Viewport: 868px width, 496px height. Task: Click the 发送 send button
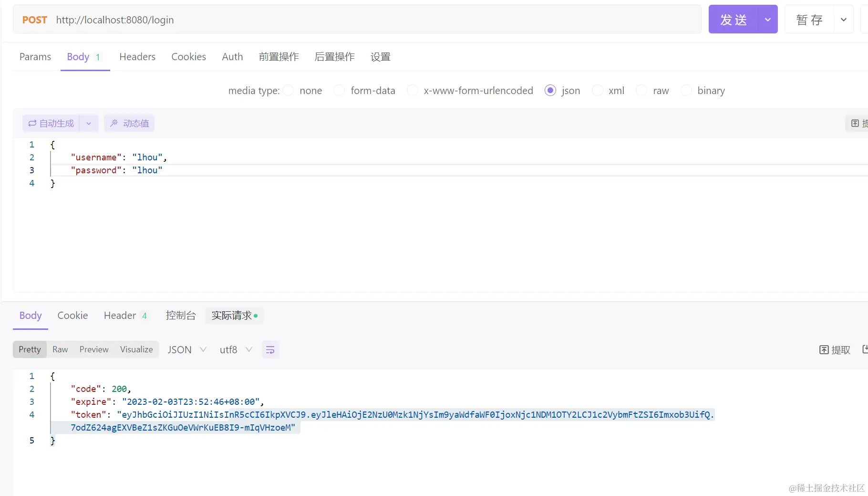[x=734, y=20]
